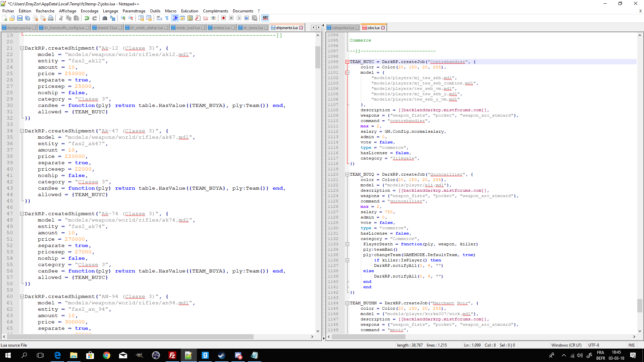Collapse the TEAM_BUYC job block
Image resolution: width=644 pixels, height=362 pixels.
[x=347, y=62]
